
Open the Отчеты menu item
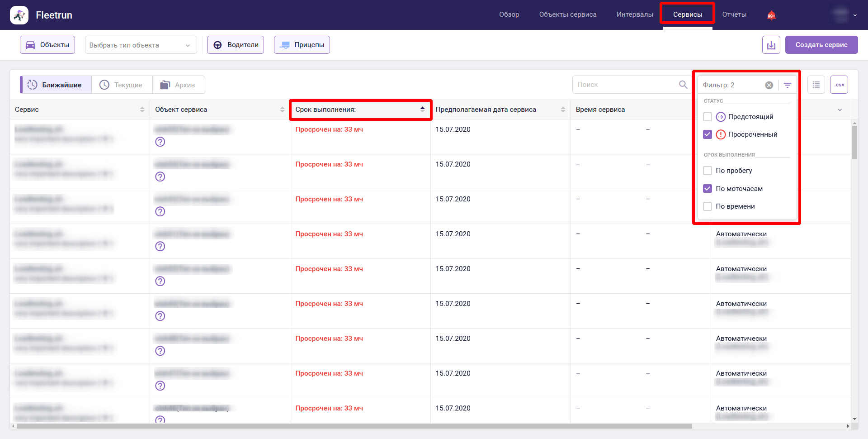pos(734,14)
